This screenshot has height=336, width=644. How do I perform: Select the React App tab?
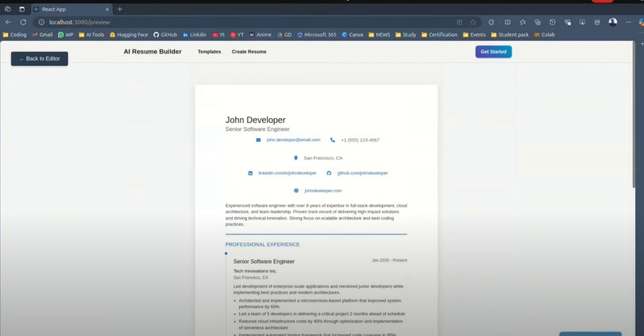[x=71, y=9]
